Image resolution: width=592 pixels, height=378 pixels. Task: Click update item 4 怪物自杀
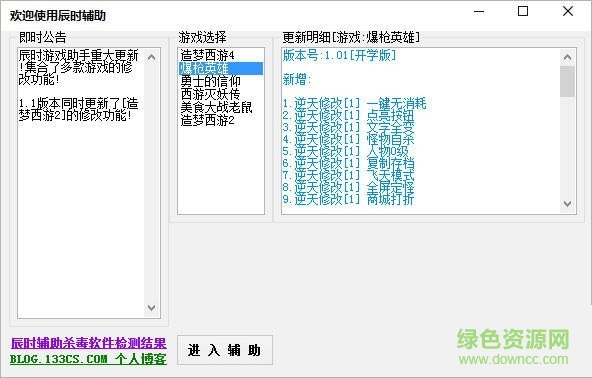348,139
